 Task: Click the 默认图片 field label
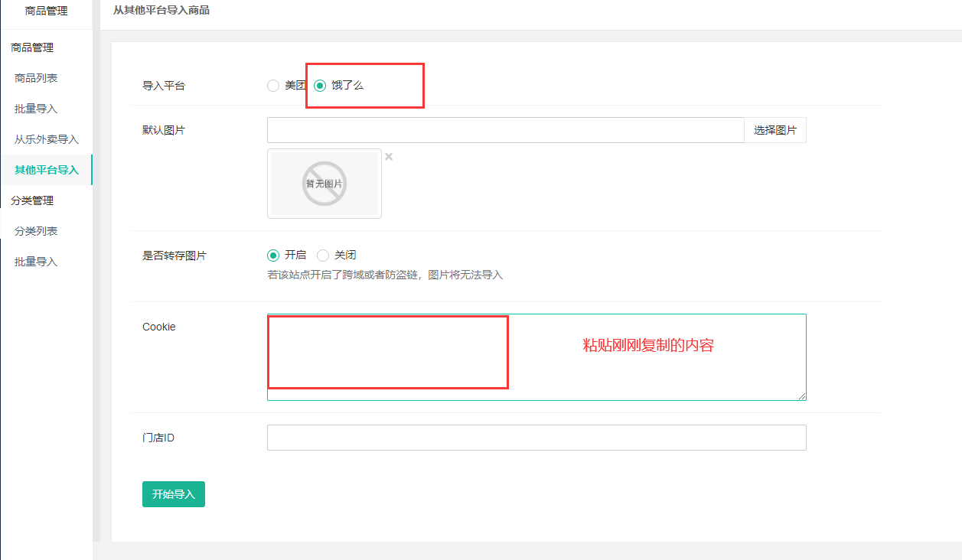coord(164,130)
